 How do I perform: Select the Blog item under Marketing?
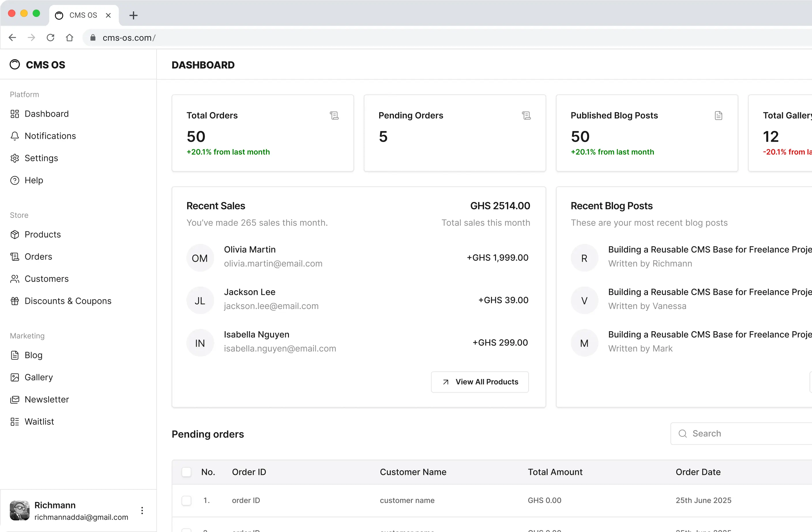[x=33, y=355]
